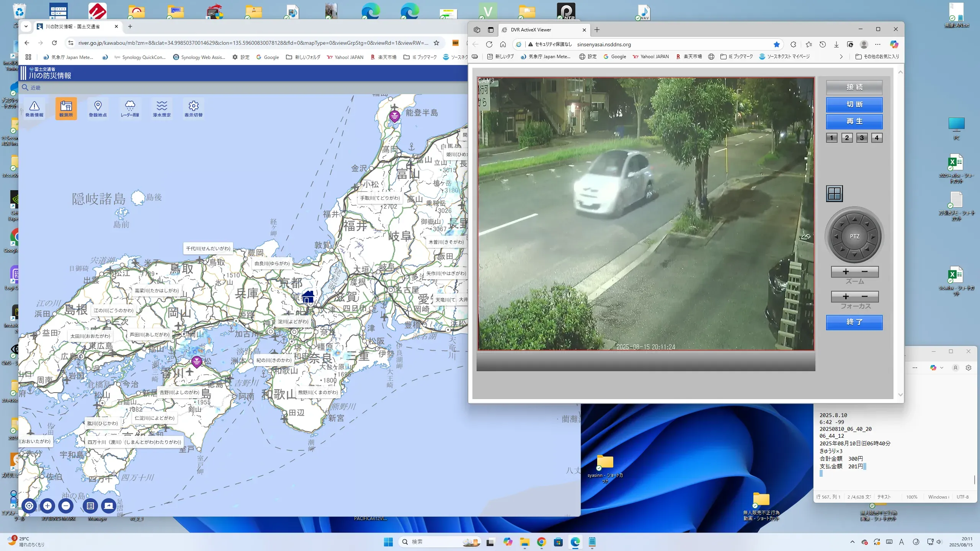Screen dimensions: 980x551
Task: Click the current-location target button on map
Action: pos(29,506)
